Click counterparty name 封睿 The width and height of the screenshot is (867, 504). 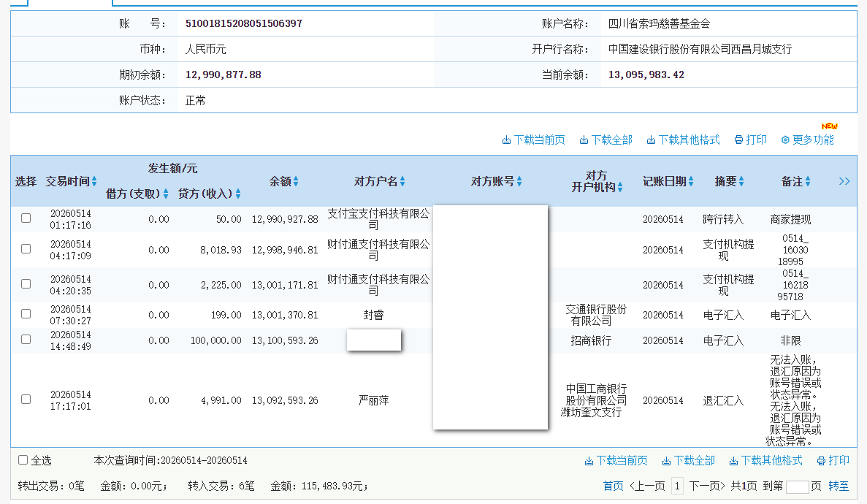click(x=373, y=316)
